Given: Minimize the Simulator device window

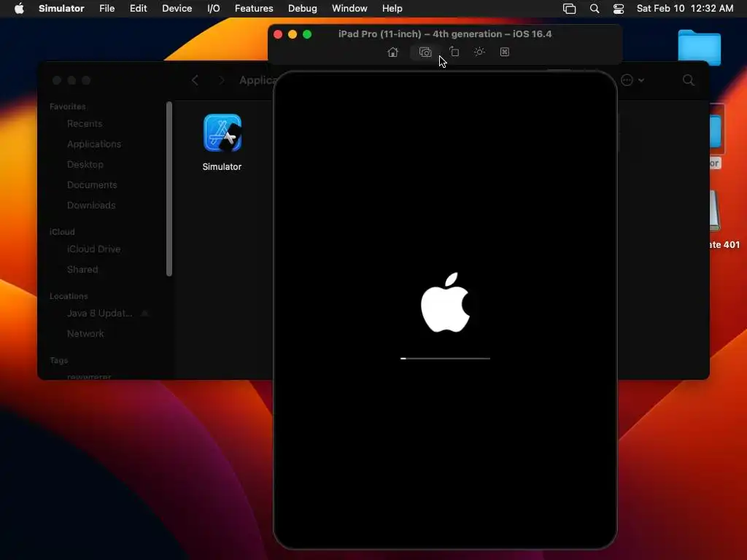Looking at the screenshot, I should click(x=293, y=34).
